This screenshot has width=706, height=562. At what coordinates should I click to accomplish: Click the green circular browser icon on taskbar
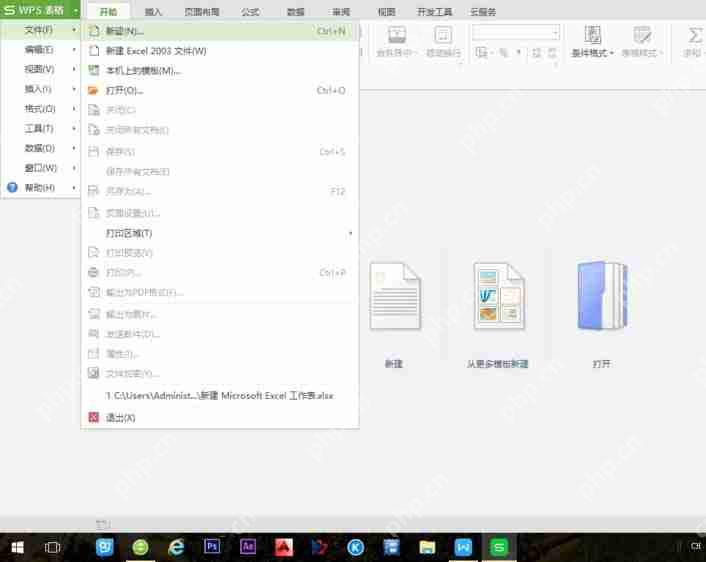click(140, 547)
